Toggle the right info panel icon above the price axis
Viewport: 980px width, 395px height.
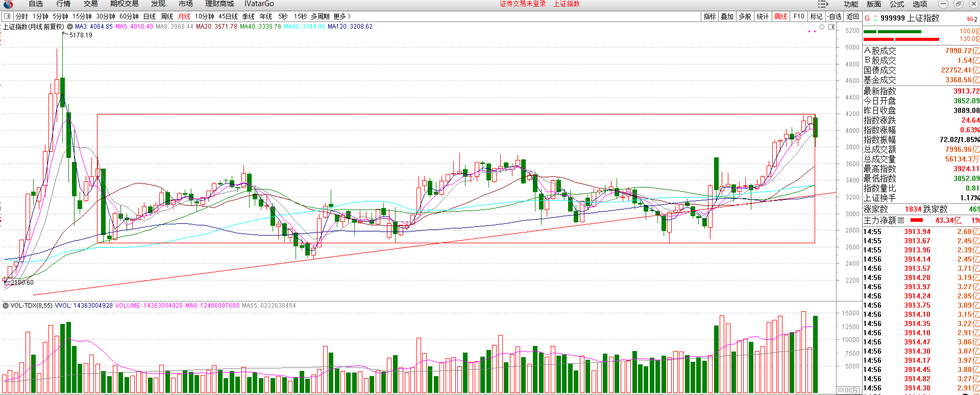[x=831, y=27]
